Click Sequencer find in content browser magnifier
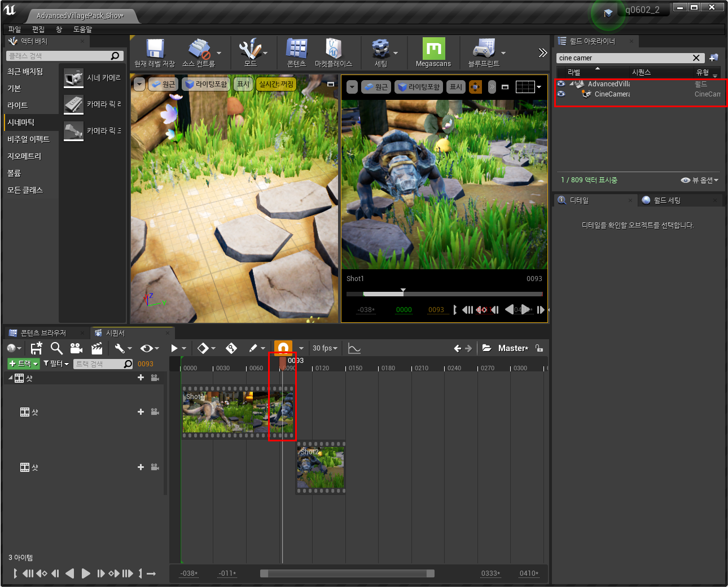The image size is (728, 587). [56, 348]
